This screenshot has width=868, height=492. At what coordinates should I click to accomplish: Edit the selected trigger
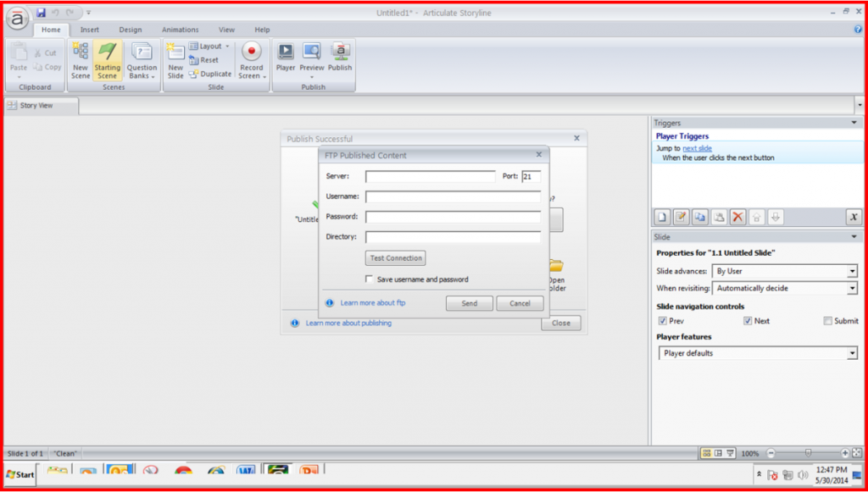click(x=681, y=218)
